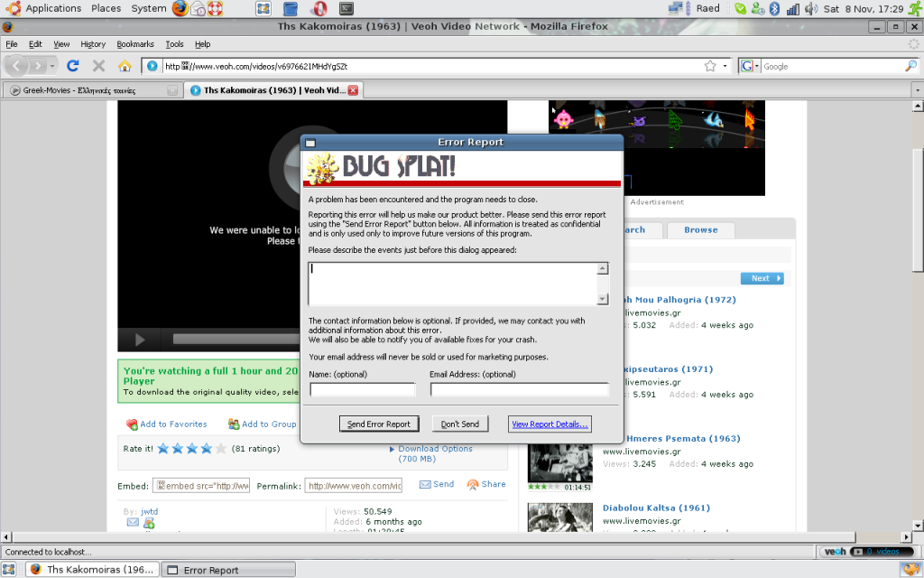Click the Name (optional) field
Viewport: 924px width, 578px height.
(363, 389)
